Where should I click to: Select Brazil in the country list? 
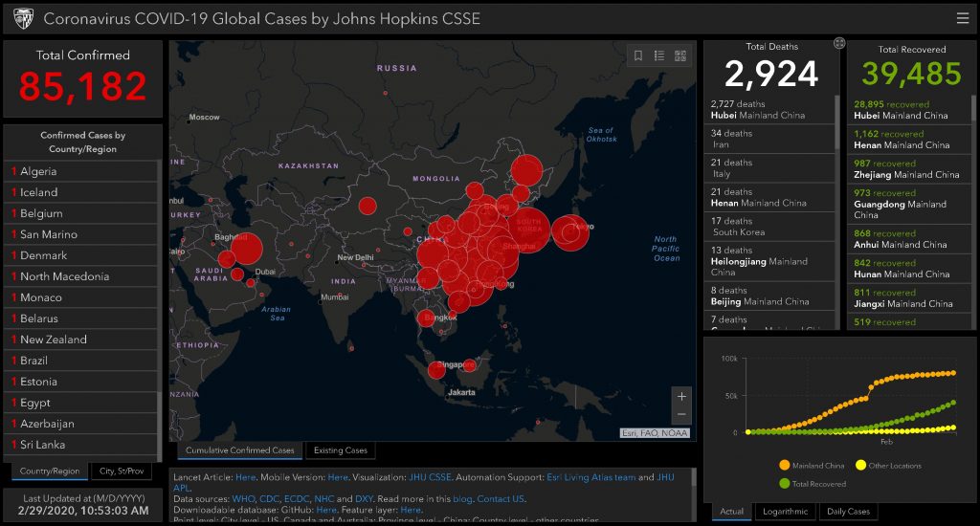80,361
